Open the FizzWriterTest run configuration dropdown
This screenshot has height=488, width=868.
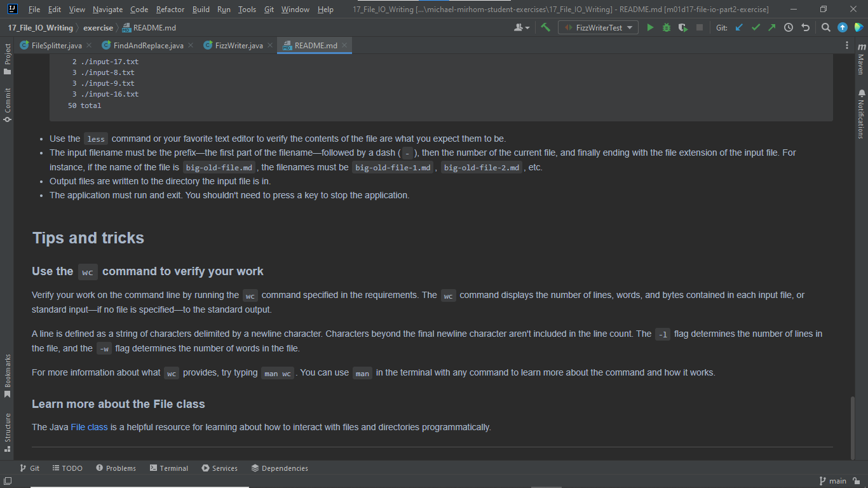pyautogui.click(x=598, y=27)
